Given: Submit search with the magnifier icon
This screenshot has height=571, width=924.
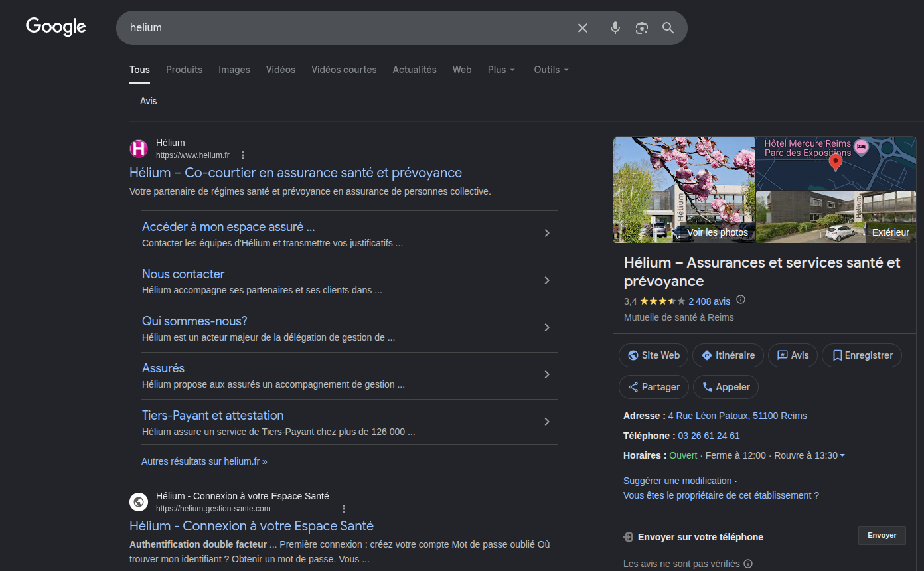Looking at the screenshot, I should click(668, 28).
